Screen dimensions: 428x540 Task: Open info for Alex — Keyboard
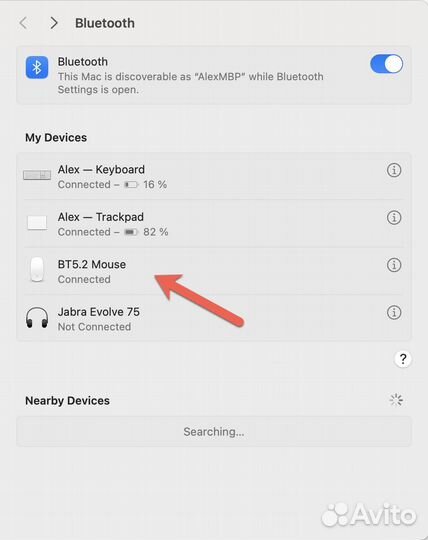(x=394, y=170)
